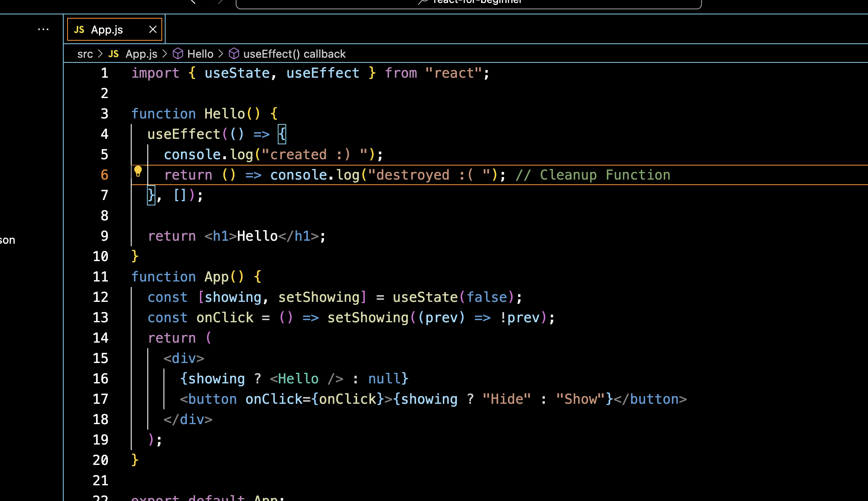The height and width of the screenshot is (501, 868).
Task: Expand the useEffect() callback breadcrumb
Action: coord(294,54)
